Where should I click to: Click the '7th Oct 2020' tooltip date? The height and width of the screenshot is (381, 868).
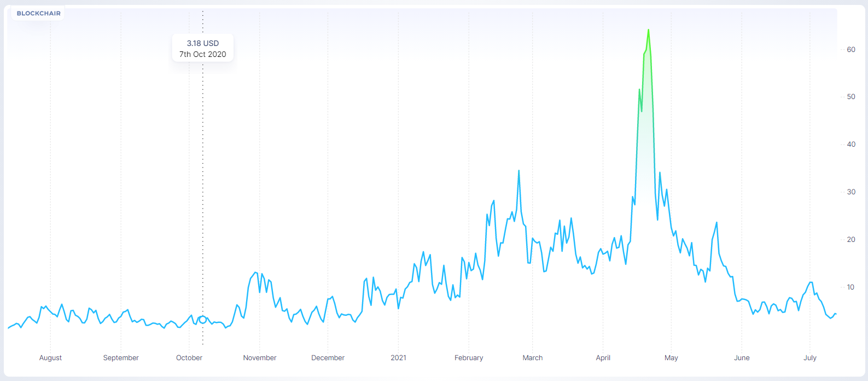click(203, 54)
